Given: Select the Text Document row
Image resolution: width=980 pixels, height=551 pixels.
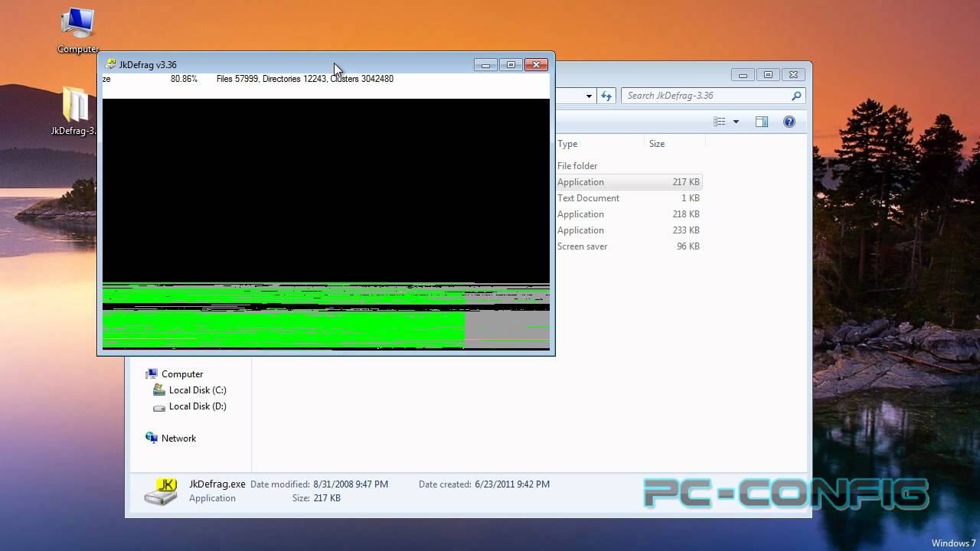Looking at the screenshot, I should click(x=629, y=198).
